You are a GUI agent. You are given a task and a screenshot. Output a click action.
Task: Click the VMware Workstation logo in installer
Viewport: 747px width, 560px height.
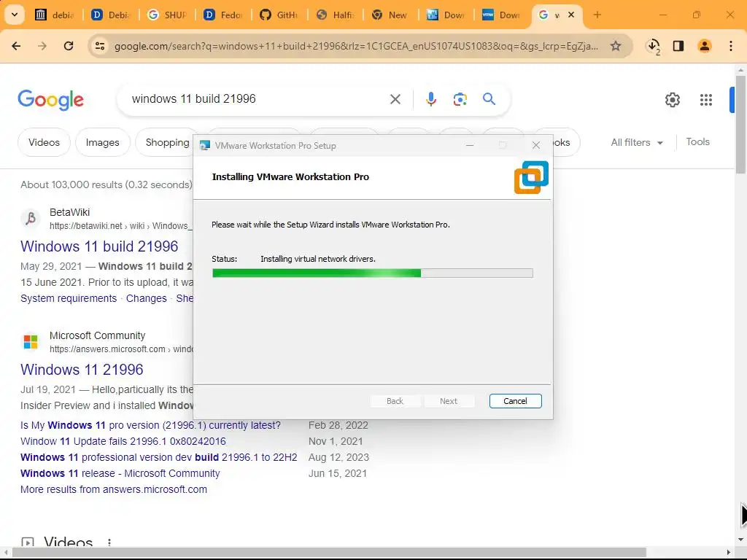point(531,177)
